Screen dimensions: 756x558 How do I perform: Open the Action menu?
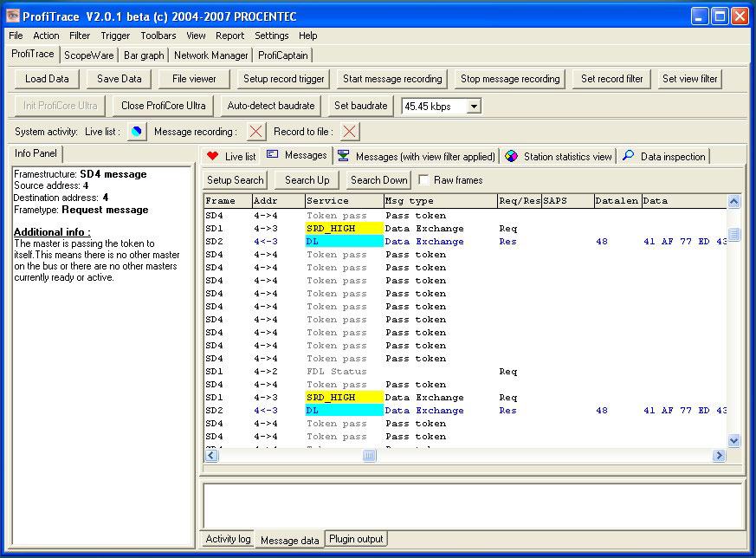click(x=46, y=36)
